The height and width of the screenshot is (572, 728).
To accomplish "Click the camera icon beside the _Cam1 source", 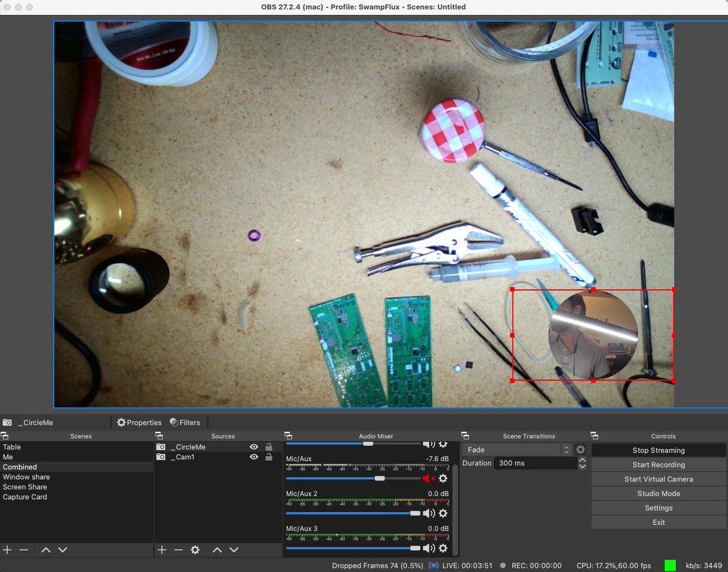I will [161, 457].
